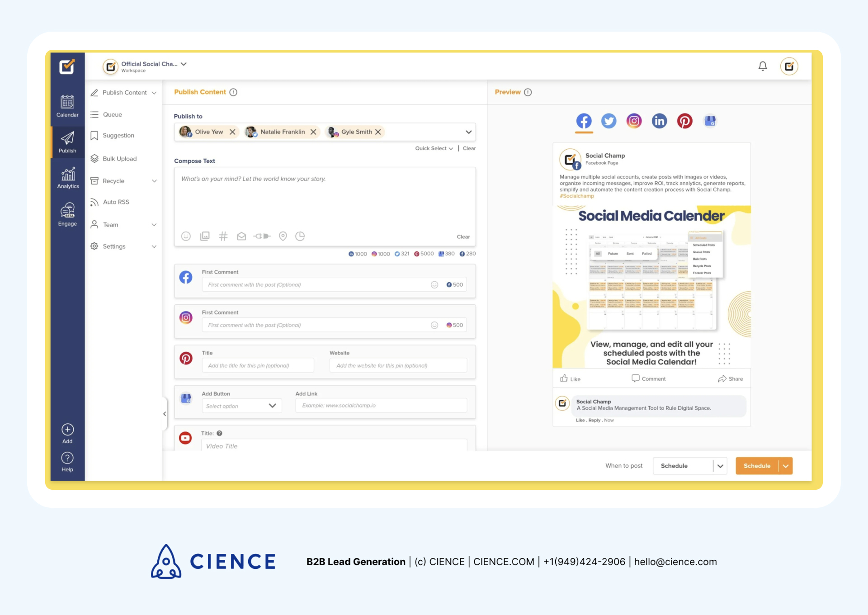
Task: Collapse the side menu with arrow handle
Action: click(x=165, y=414)
